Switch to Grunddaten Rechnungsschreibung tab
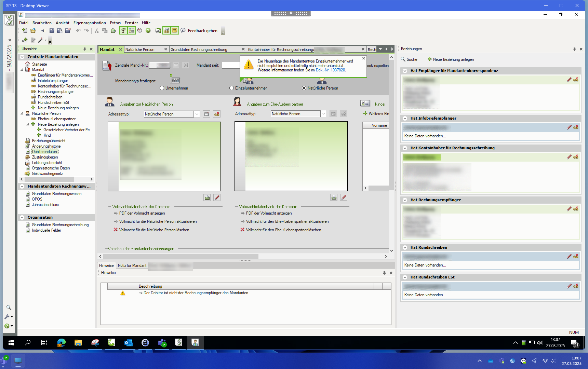The image size is (588, 369). [199, 50]
